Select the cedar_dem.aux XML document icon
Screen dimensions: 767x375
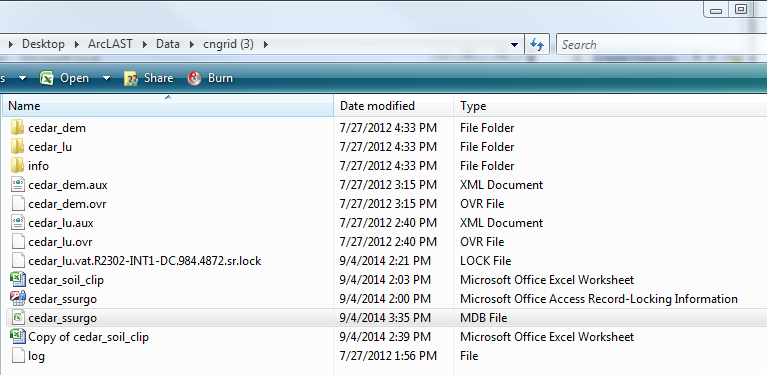(18, 185)
